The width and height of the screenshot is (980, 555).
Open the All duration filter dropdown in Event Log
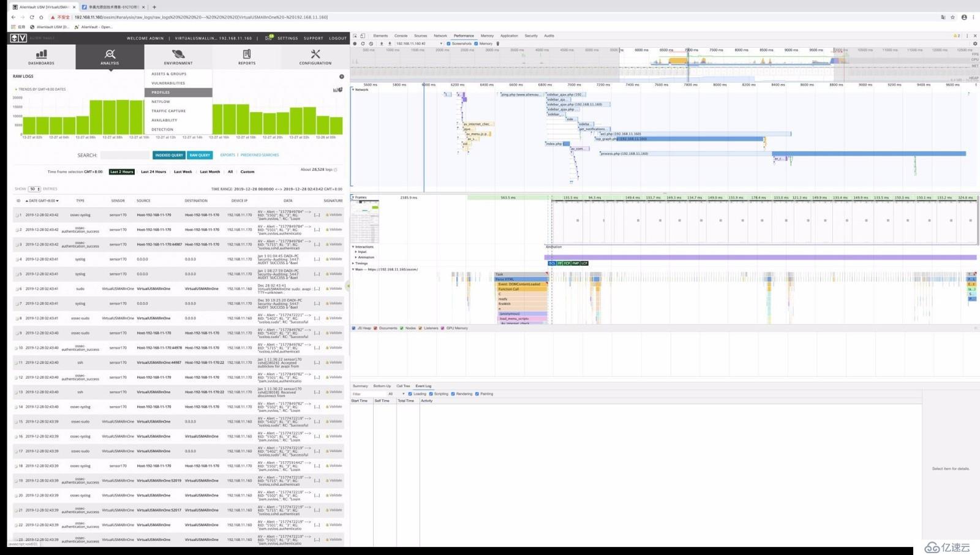(396, 394)
